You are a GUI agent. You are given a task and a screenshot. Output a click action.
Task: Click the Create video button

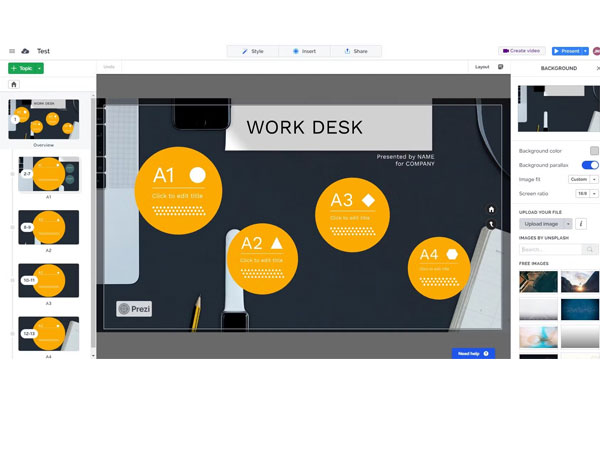[522, 50]
